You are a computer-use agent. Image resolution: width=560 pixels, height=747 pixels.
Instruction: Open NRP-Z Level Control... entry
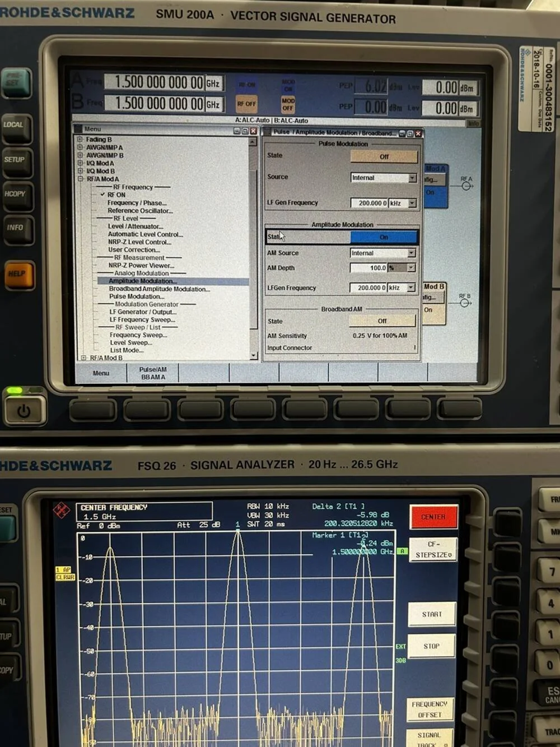139,242
